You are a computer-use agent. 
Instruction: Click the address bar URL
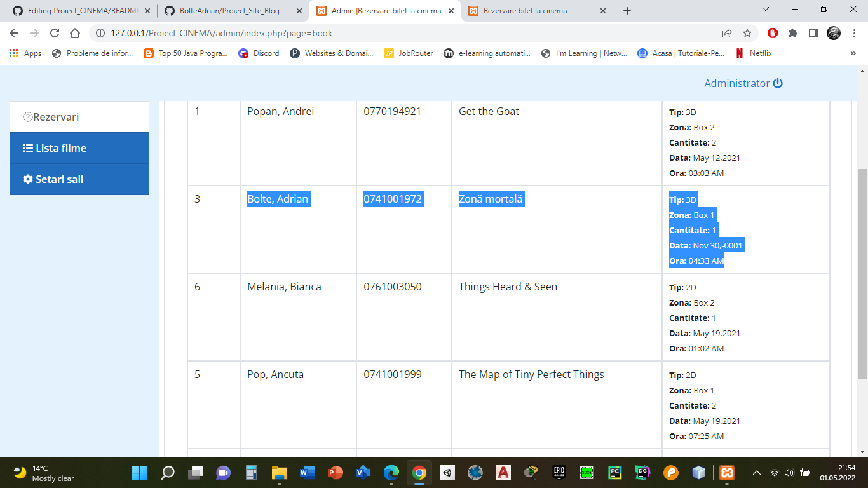click(x=221, y=33)
